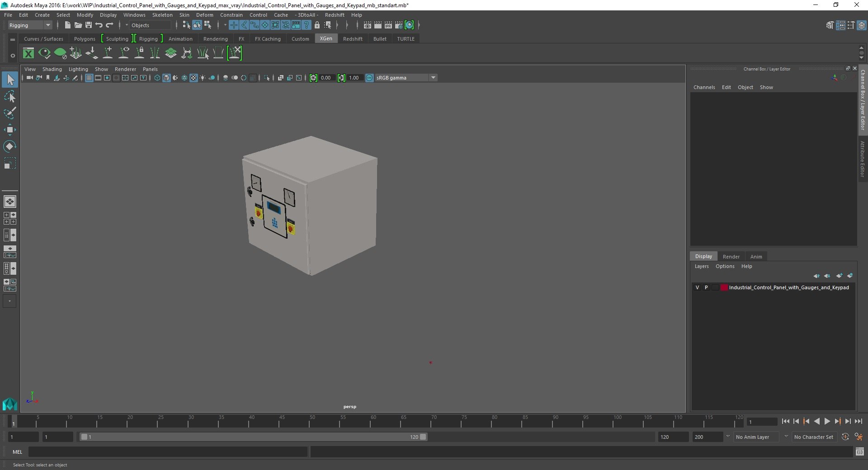The image size is (868, 470).
Task: Click the Undo arrow icon
Action: pyautogui.click(x=99, y=25)
